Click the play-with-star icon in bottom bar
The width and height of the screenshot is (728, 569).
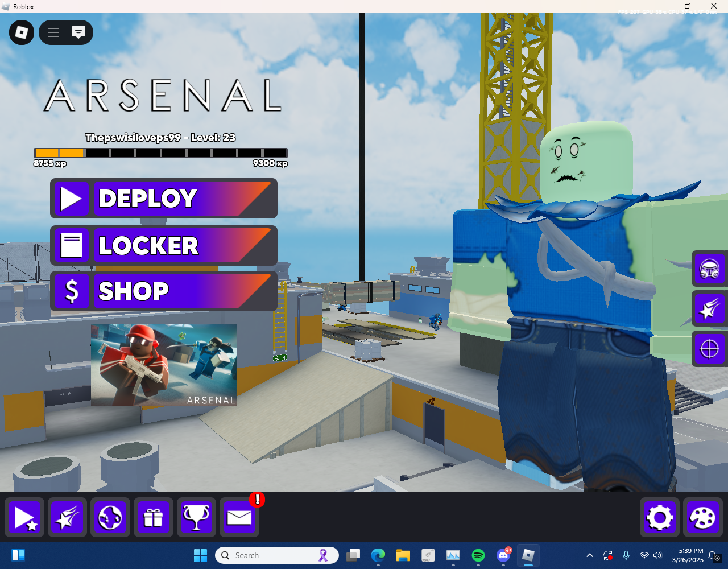click(25, 517)
